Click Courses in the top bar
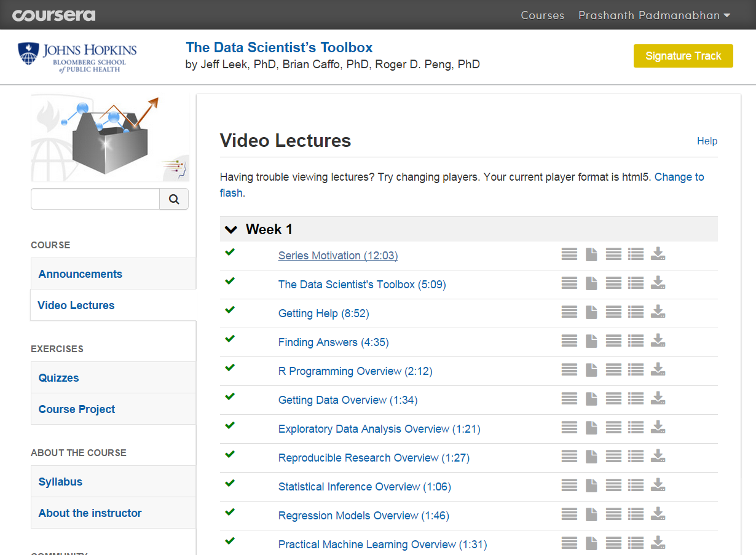 [x=542, y=15]
